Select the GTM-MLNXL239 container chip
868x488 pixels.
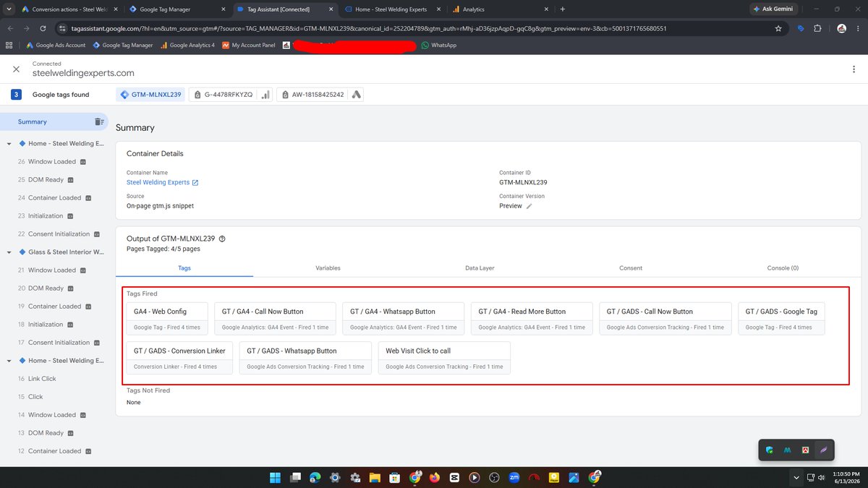pos(150,95)
